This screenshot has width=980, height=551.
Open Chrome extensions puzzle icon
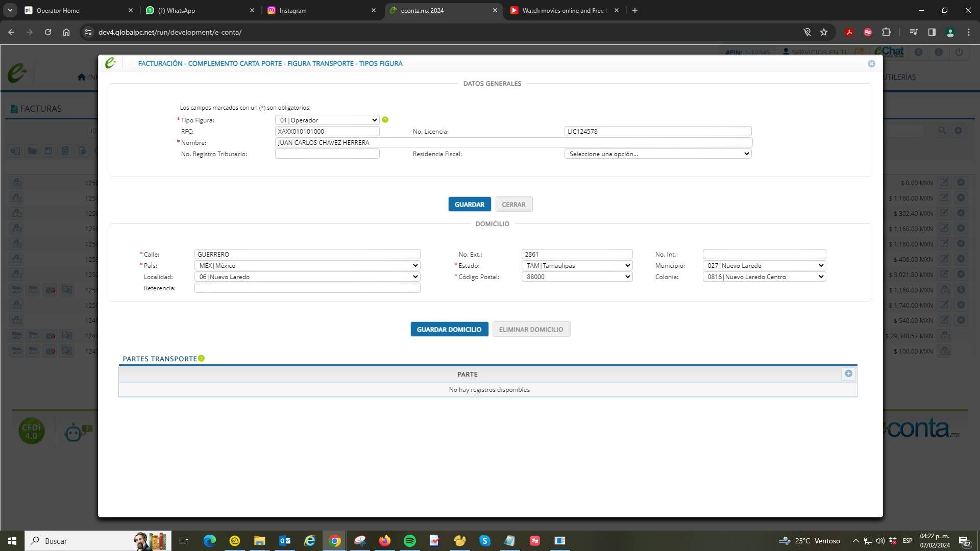[x=886, y=32]
